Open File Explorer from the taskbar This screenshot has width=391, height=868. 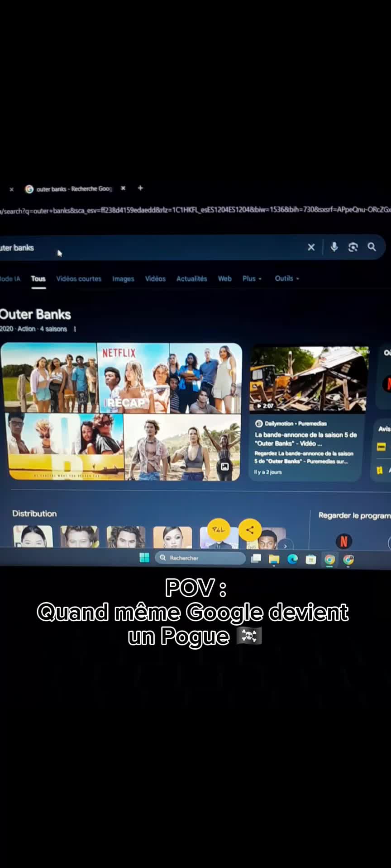pos(274,559)
